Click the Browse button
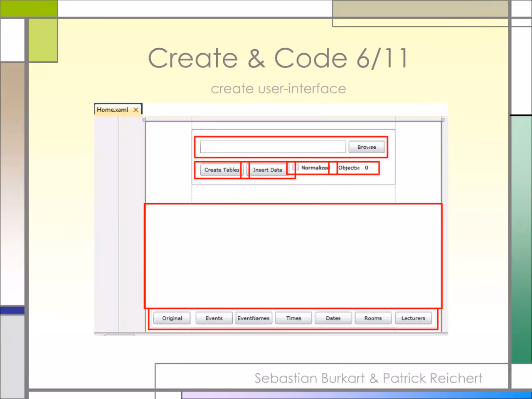Screen dimensions: 532x399 click(367, 147)
